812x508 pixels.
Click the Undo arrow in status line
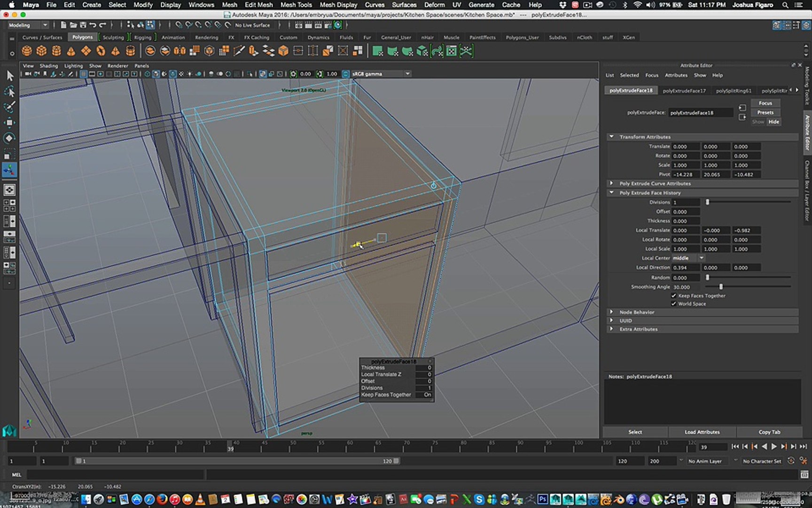(x=93, y=25)
